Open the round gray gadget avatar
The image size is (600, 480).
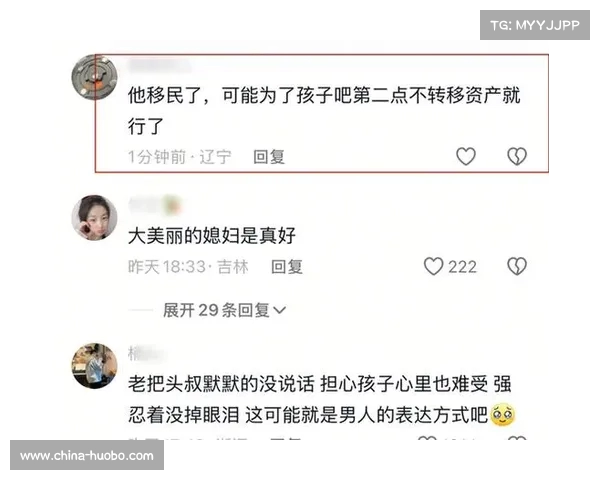(x=95, y=77)
